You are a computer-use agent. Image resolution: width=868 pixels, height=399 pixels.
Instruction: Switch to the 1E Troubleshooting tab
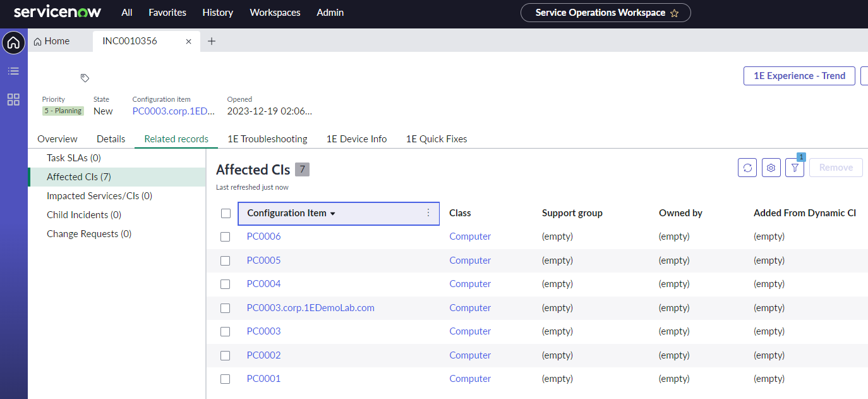tap(267, 139)
